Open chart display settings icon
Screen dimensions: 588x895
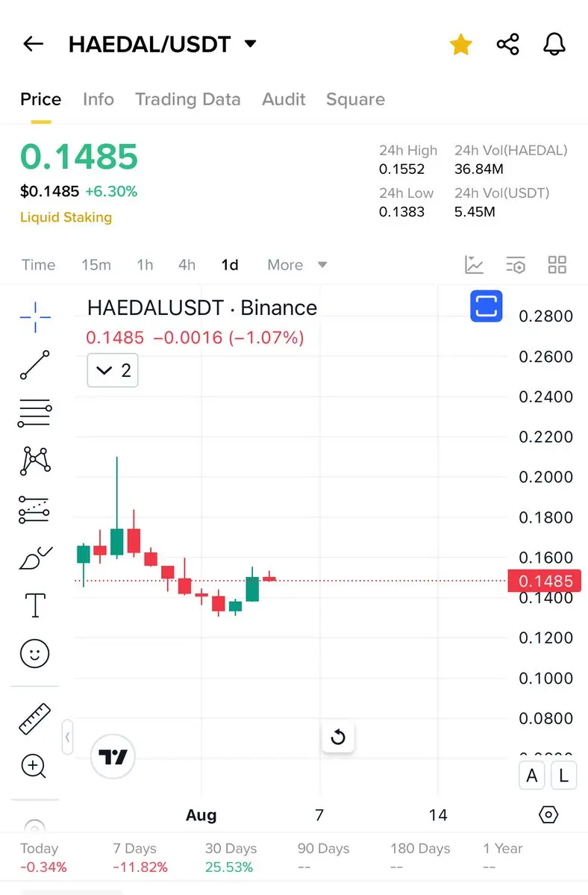(x=516, y=265)
